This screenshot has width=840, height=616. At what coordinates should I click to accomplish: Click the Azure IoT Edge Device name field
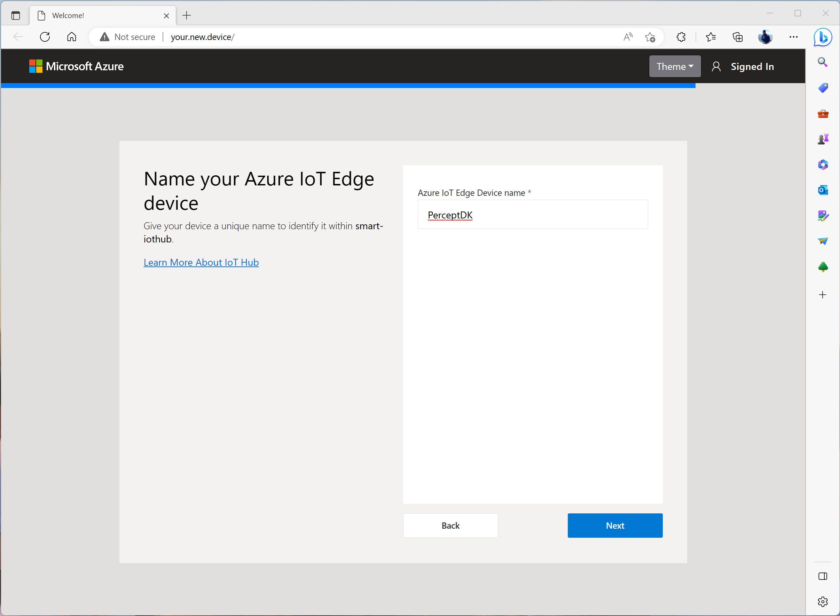click(533, 215)
